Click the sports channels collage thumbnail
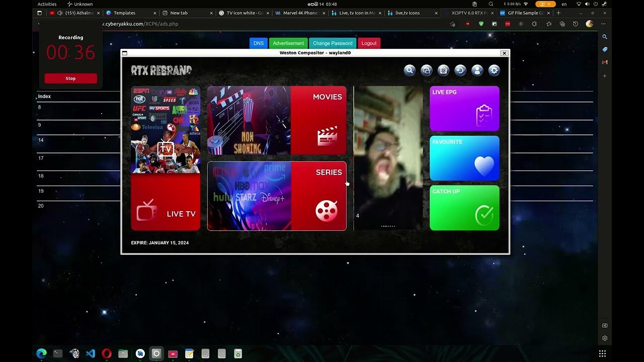Viewport: 644px width, 362px height. [166, 130]
